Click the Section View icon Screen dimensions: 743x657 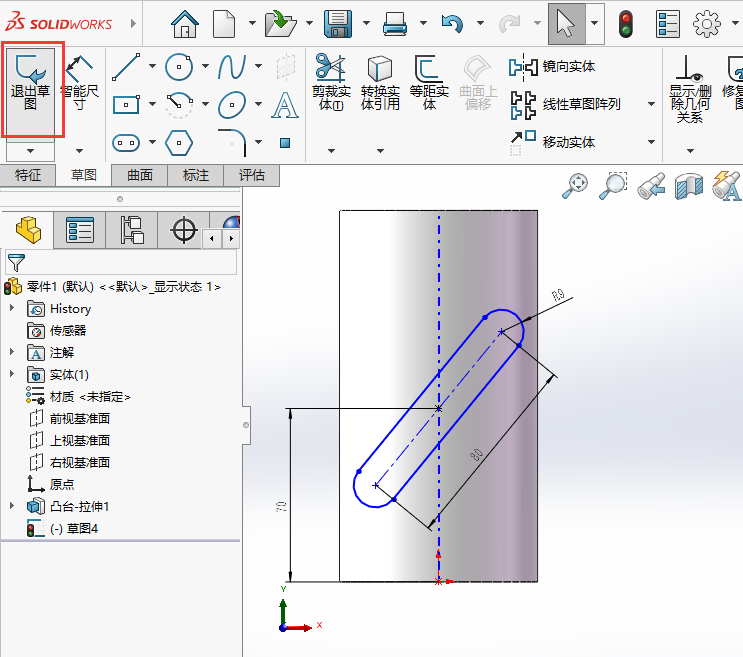point(689,186)
